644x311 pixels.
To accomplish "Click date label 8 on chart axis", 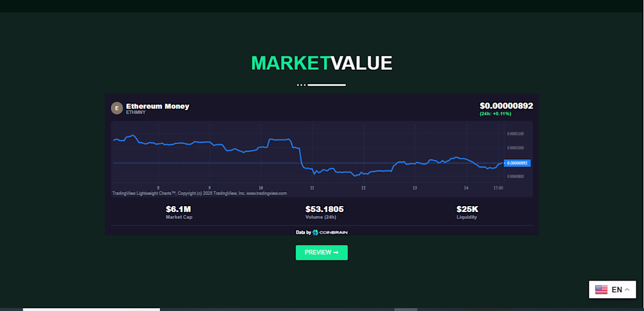I will click(x=158, y=188).
